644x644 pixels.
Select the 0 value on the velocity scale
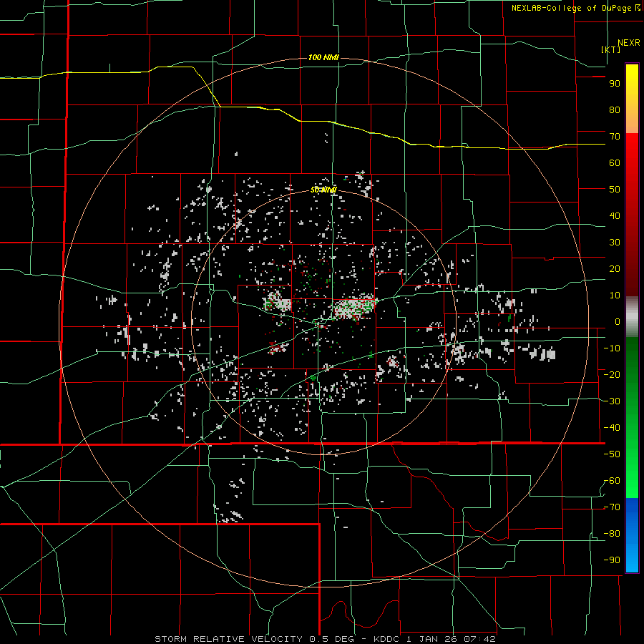(618, 322)
